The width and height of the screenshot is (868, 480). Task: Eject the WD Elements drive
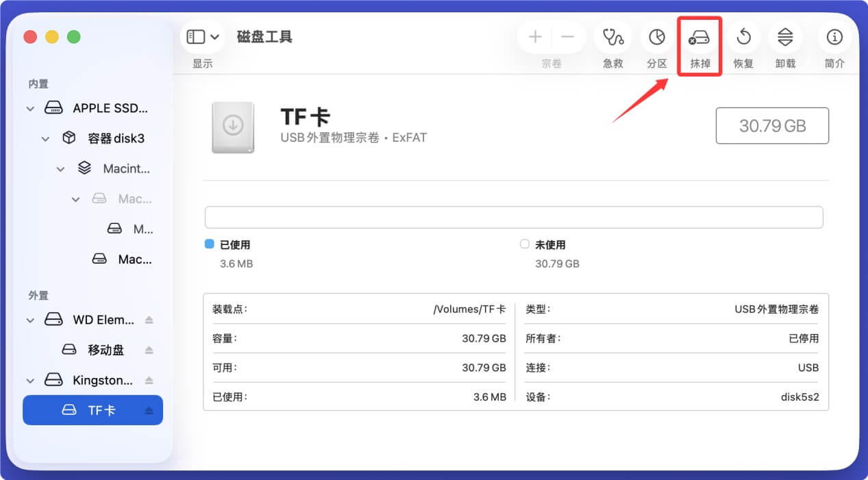click(x=150, y=319)
